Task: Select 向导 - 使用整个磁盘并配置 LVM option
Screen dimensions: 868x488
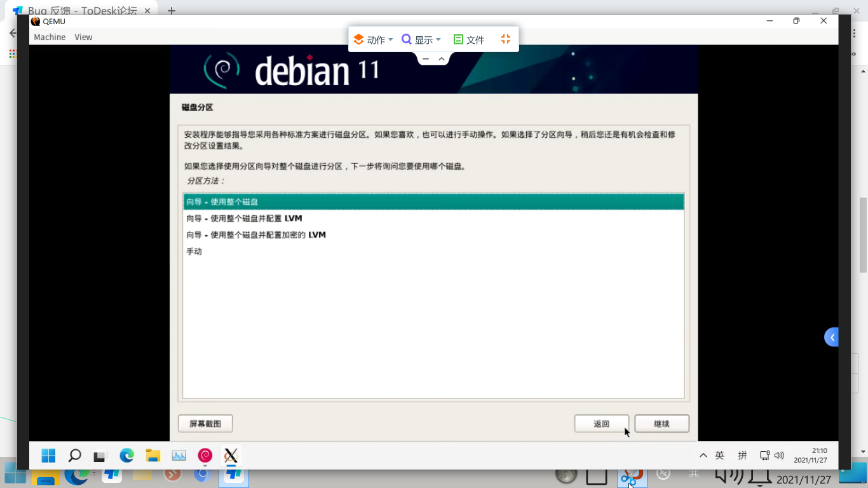Action: tap(433, 218)
